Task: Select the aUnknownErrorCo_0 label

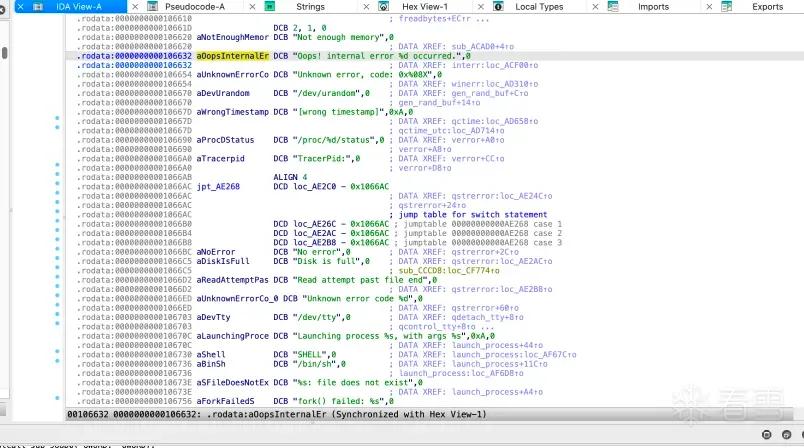Action: point(237,299)
